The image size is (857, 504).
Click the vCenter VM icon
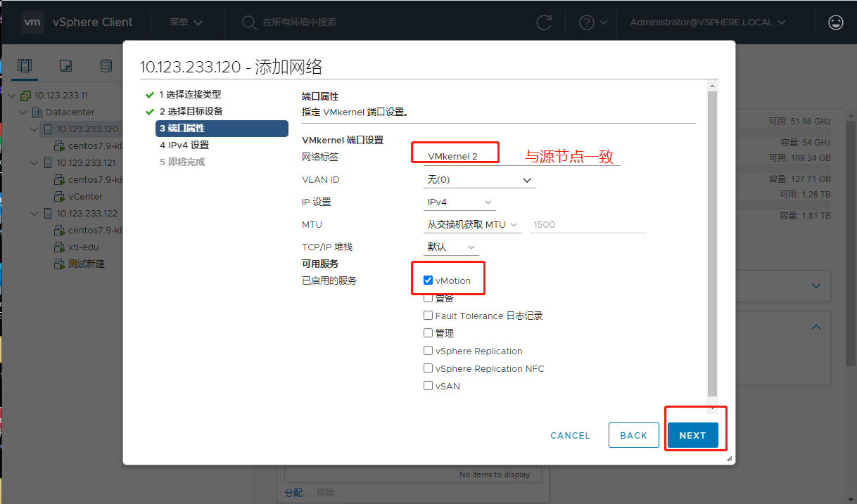60,197
